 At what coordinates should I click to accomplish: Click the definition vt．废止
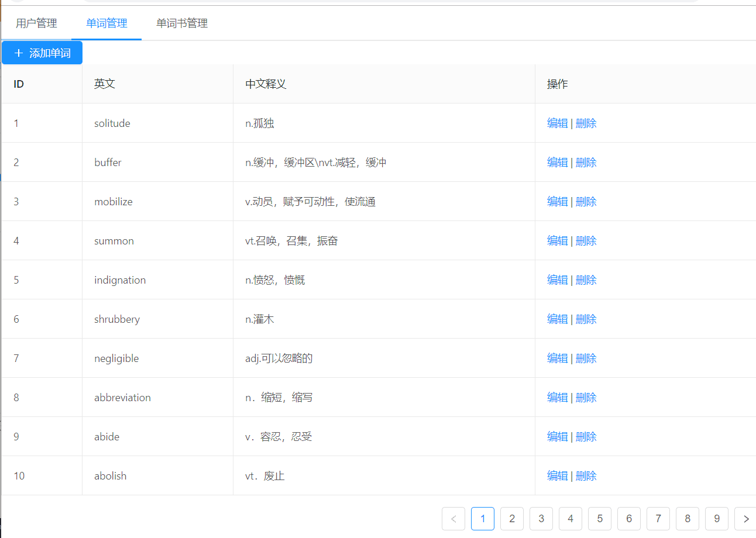coord(265,476)
